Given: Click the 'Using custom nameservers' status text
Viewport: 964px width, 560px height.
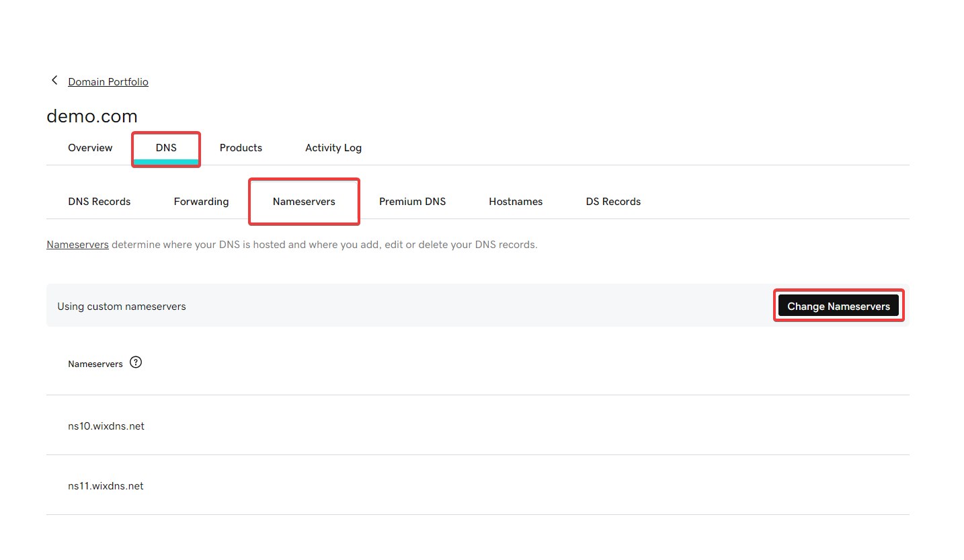Looking at the screenshot, I should click(122, 307).
